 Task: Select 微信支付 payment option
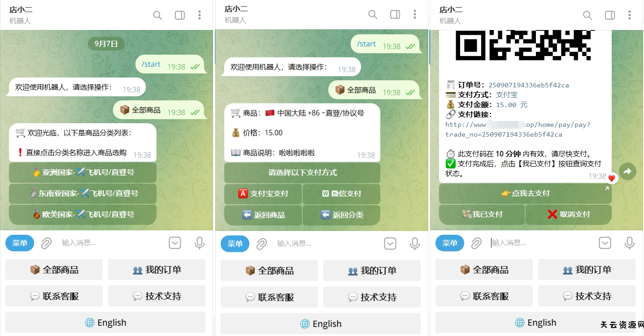pyautogui.click(x=341, y=194)
